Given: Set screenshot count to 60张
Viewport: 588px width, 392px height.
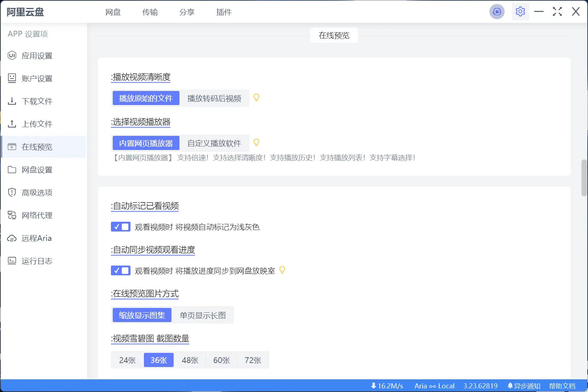Looking at the screenshot, I should click(x=221, y=360).
